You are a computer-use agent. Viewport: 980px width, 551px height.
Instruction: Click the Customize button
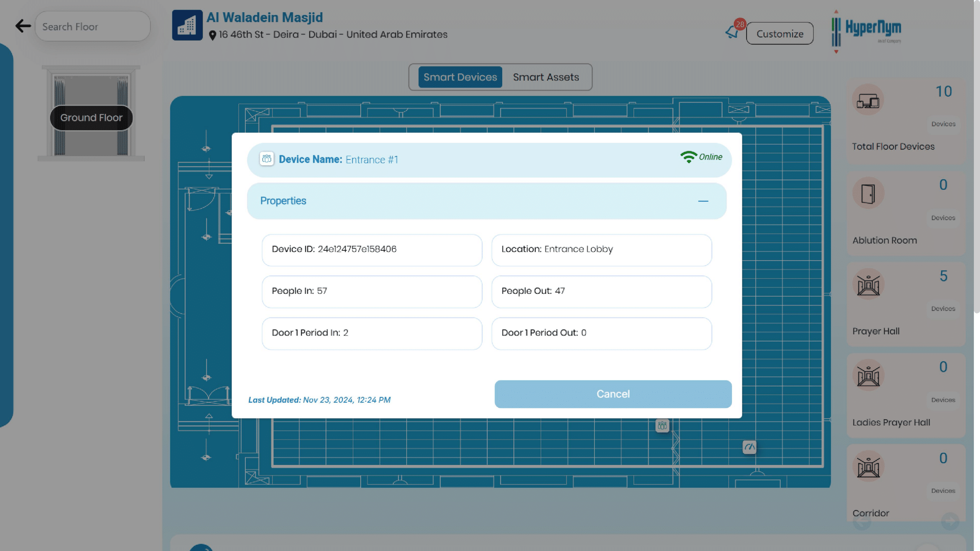click(780, 34)
